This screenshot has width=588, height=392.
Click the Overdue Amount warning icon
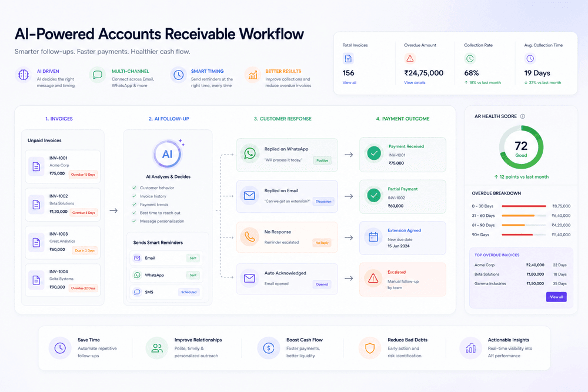410,58
